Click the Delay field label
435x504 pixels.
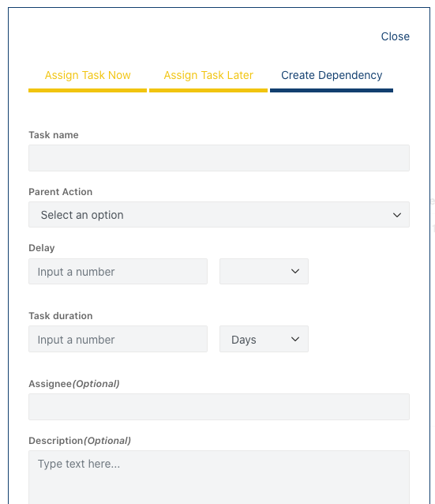pyautogui.click(x=42, y=248)
